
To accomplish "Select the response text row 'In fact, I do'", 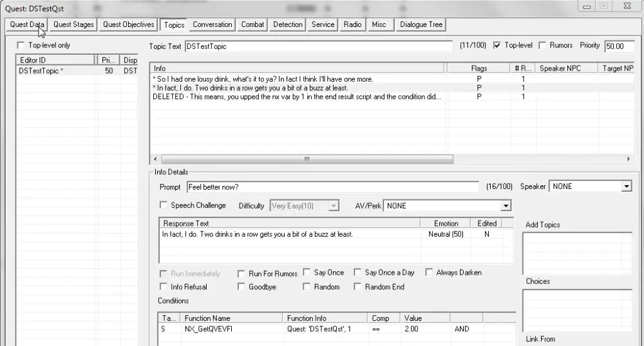I will pyautogui.click(x=336, y=234).
